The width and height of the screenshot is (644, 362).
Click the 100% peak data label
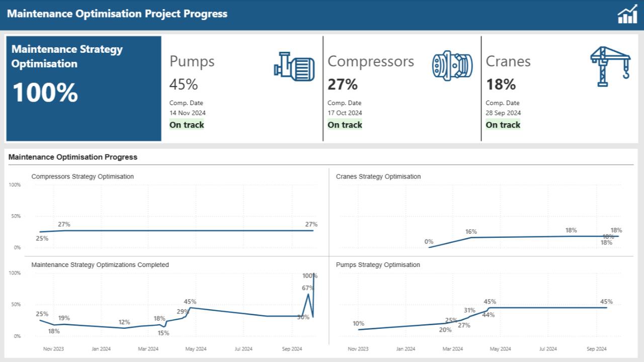(x=310, y=276)
